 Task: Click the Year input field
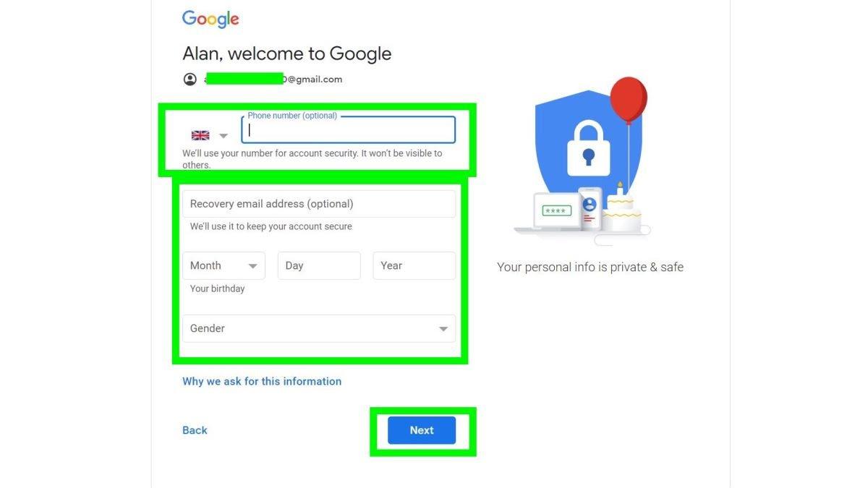(x=414, y=265)
